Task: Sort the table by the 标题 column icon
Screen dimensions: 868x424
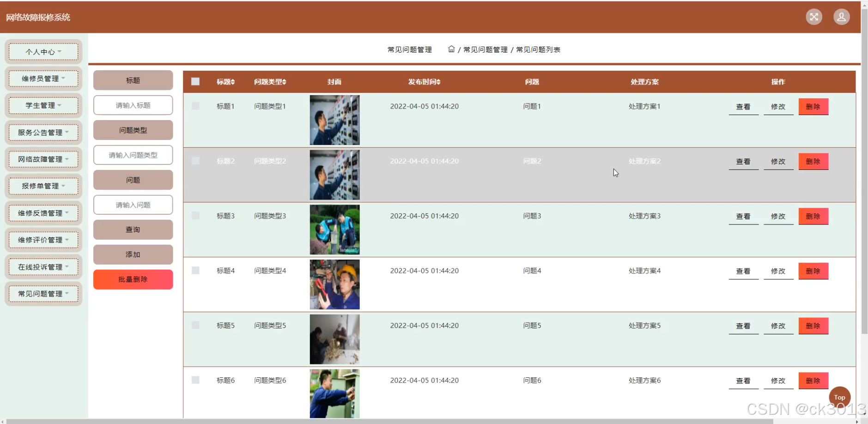Action: tap(232, 82)
